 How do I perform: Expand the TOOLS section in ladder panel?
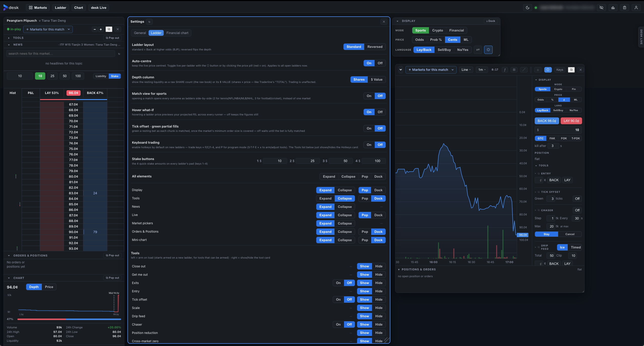click(x=9, y=38)
